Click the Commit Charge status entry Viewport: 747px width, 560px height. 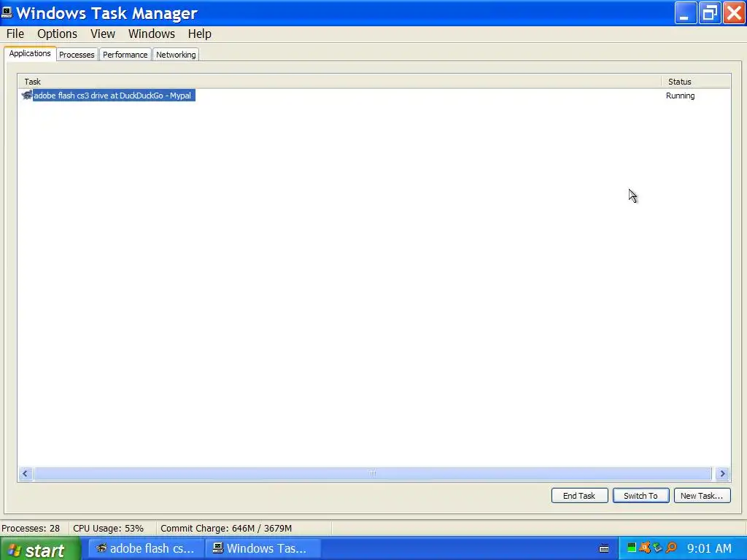pos(226,528)
